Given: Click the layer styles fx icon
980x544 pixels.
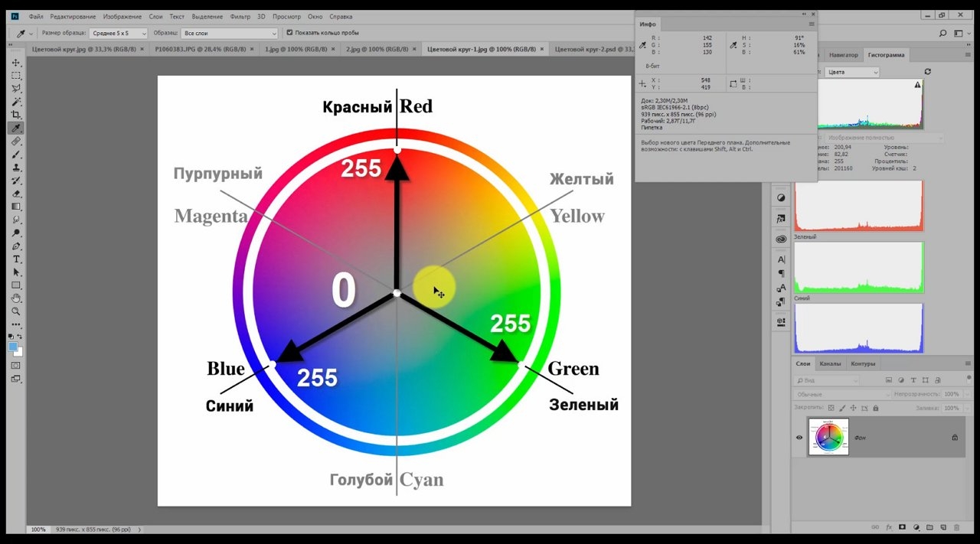Looking at the screenshot, I should (x=889, y=527).
